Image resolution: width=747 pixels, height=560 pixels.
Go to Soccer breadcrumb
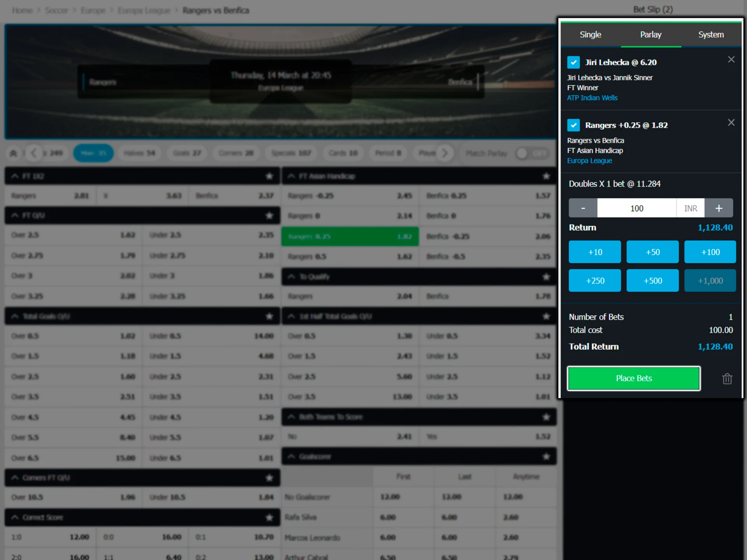point(56,10)
